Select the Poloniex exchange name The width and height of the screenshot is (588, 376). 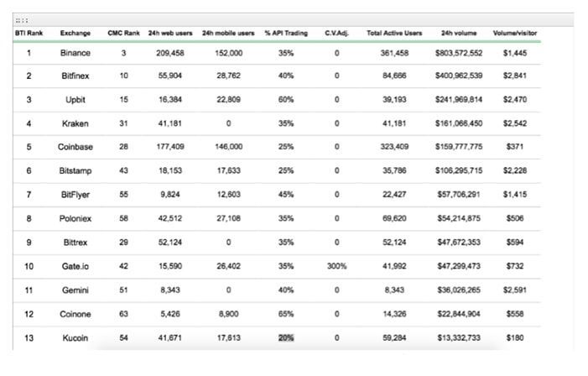pyautogui.click(x=75, y=218)
